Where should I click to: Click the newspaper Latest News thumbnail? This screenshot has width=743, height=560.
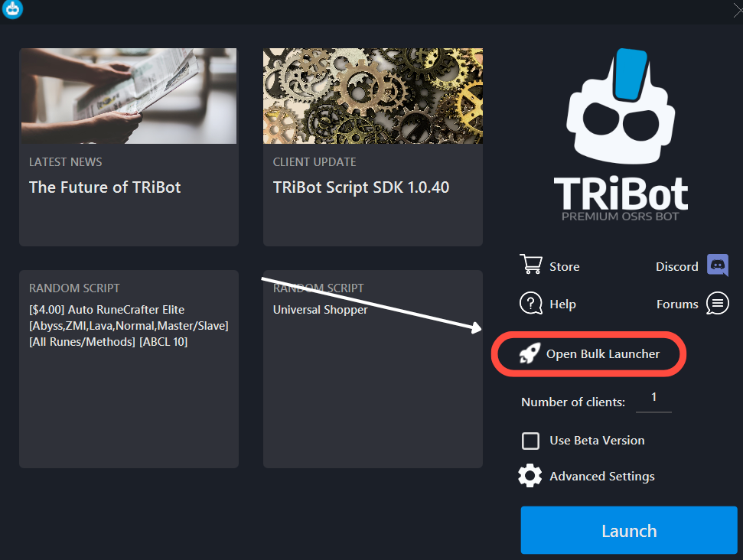[129, 96]
